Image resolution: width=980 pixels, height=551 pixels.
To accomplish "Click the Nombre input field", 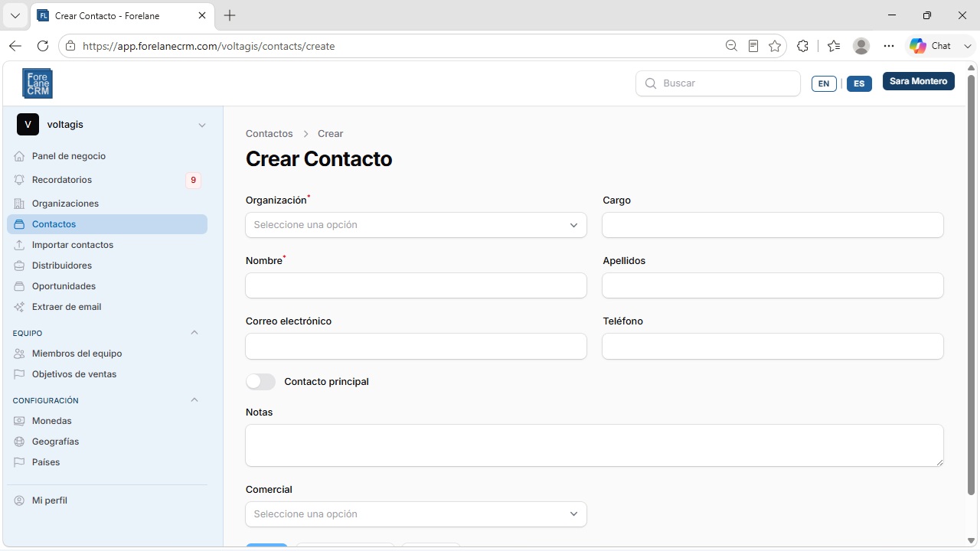I will pyautogui.click(x=416, y=285).
